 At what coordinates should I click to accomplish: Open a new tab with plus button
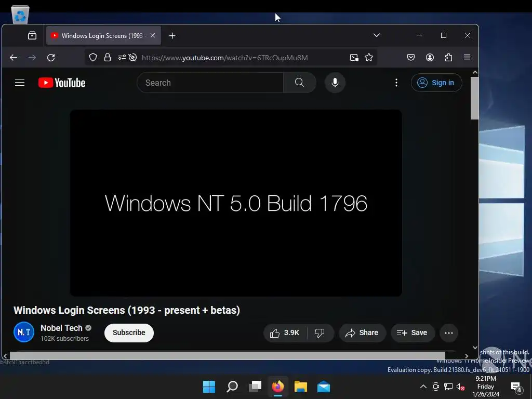click(172, 36)
